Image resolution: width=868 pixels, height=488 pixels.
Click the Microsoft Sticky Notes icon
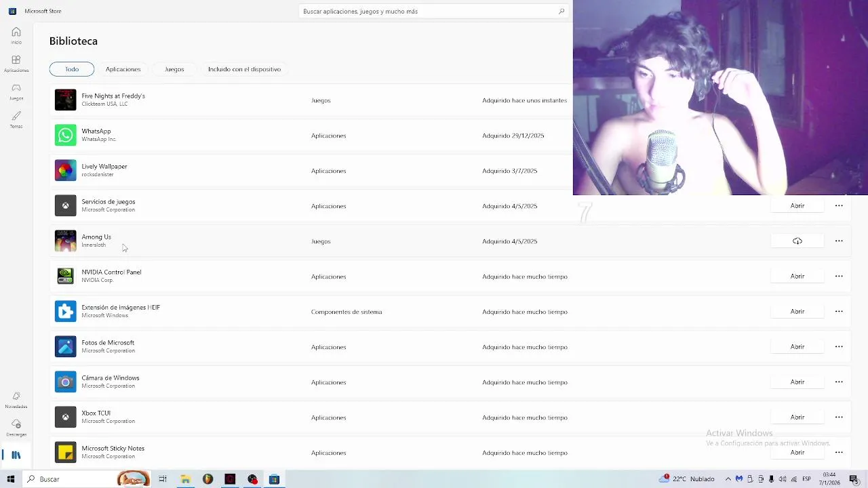coord(66,452)
